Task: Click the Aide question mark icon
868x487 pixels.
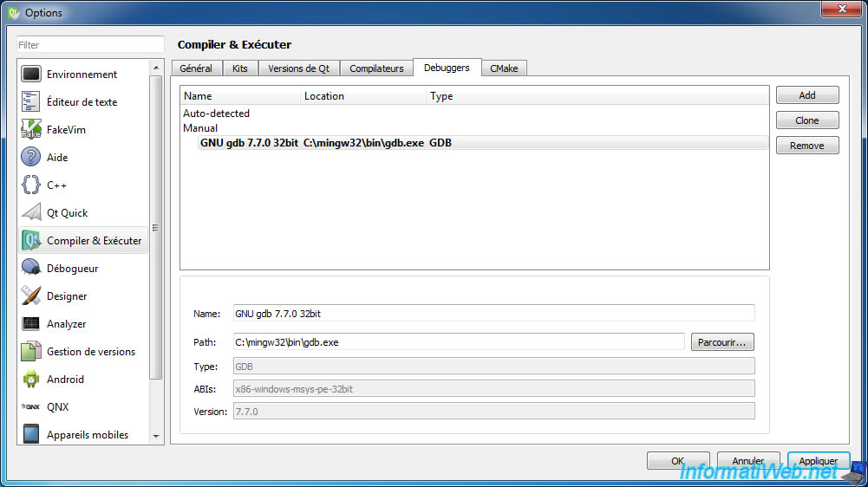Action: [x=31, y=157]
